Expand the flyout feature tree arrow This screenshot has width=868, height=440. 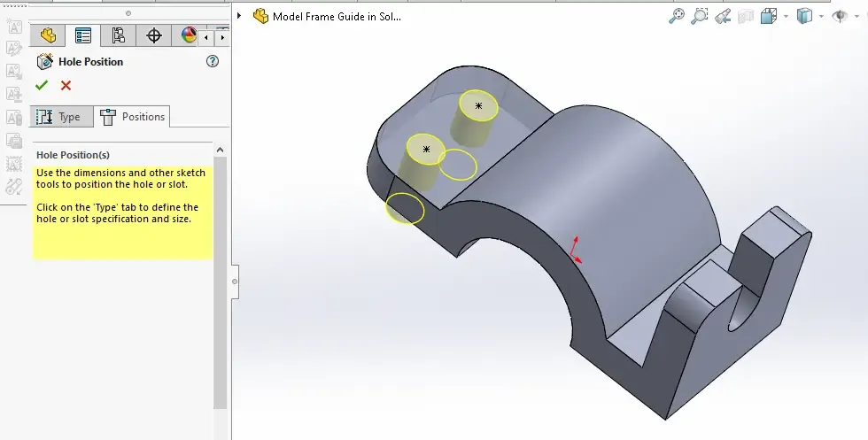(239, 16)
